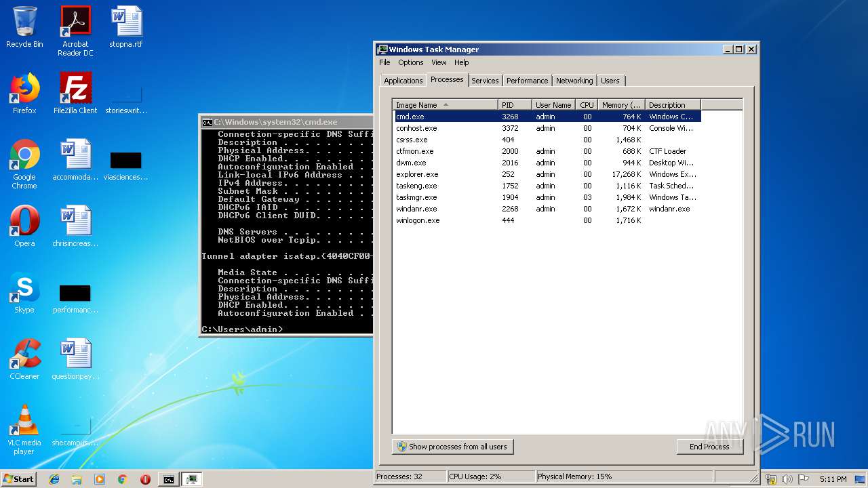This screenshot has width=868, height=488.
Task: Switch to the Users tab
Action: coord(610,81)
